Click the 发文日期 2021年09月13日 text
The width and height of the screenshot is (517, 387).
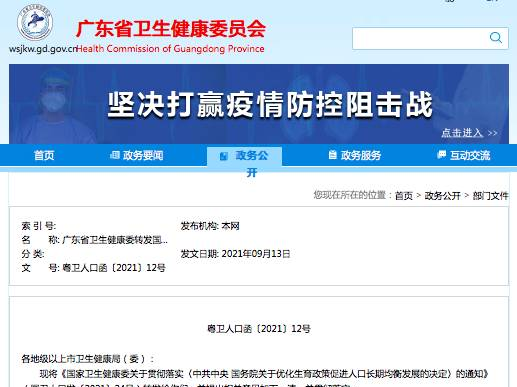pyautogui.click(x=235, y=254)
